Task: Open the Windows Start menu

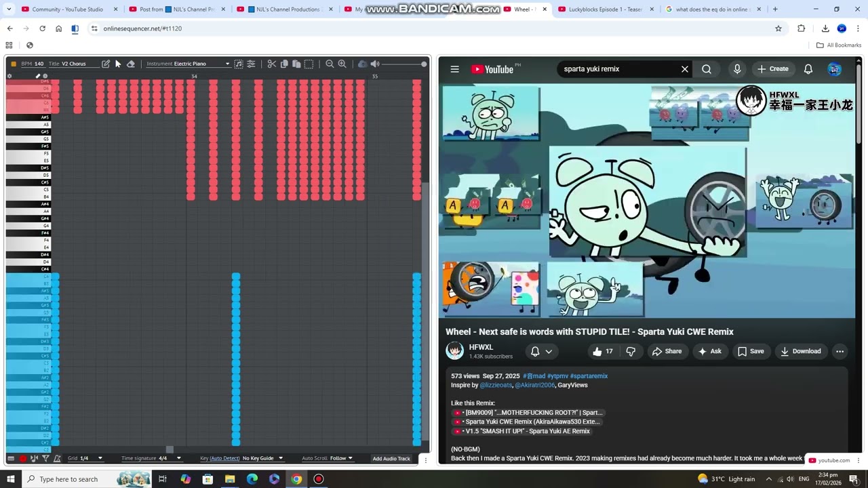Action: coord(11,479)
